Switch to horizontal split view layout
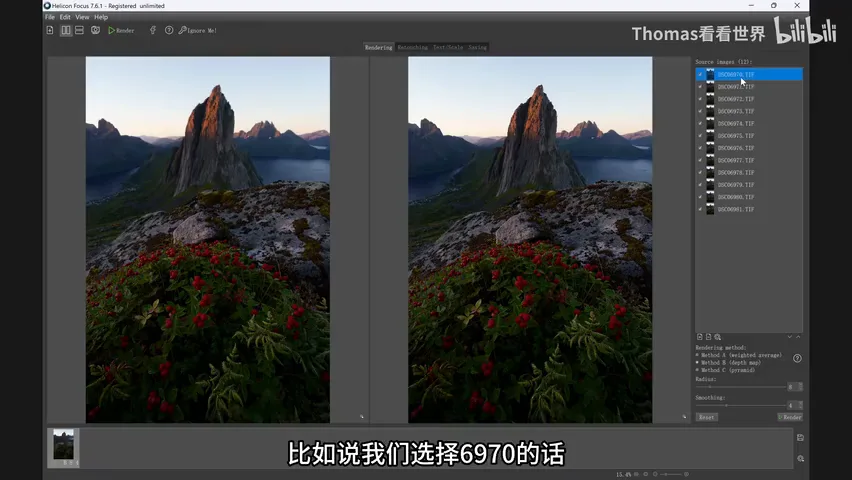852x480 pixels. [x=79, y=30]
